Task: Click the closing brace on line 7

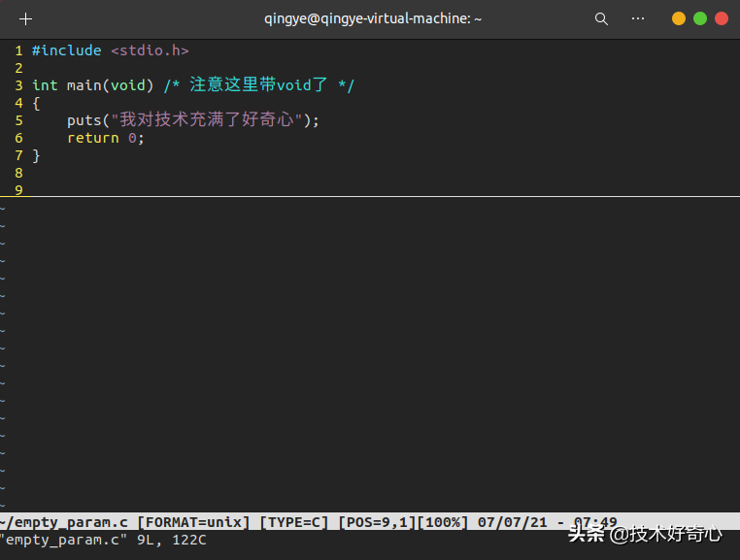Action: click(x=36, y=155)
